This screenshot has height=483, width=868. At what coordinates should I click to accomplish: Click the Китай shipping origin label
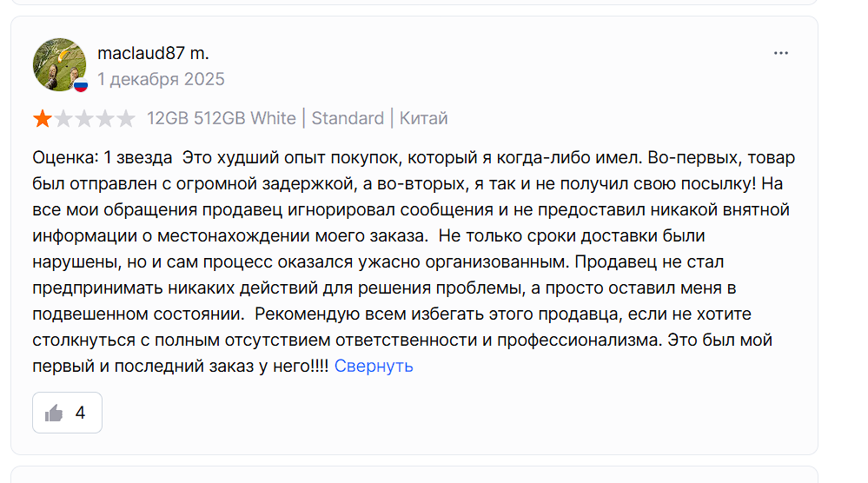click(x=424, y=118)
